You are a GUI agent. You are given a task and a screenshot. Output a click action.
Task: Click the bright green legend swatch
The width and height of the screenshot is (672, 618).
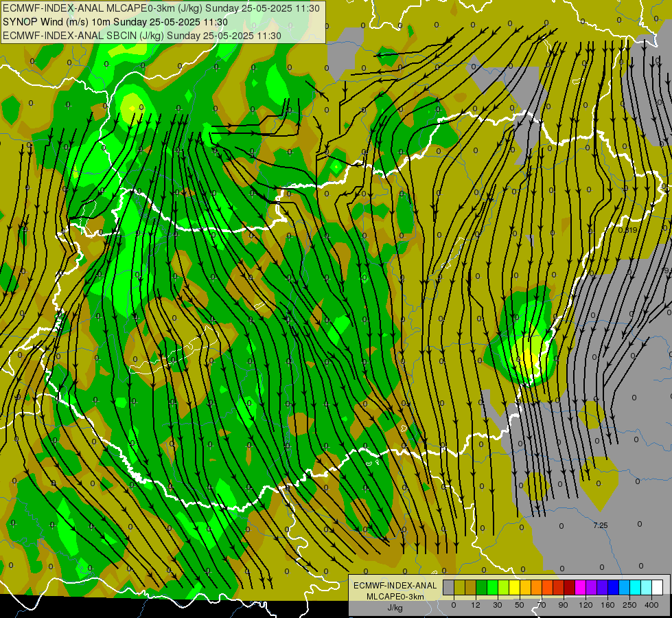[493, 588]
